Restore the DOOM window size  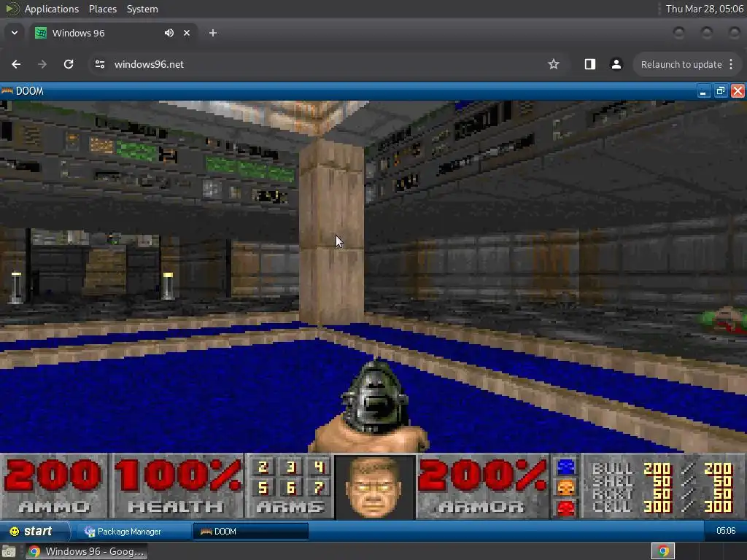pyautogui.click(x=720, y=91)
